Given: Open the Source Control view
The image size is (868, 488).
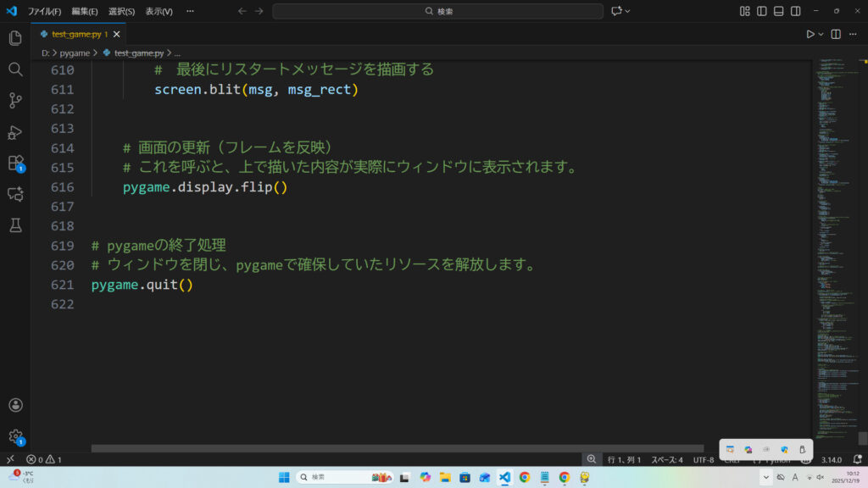Looking at the screenshot, I should [x=14, y=101].
